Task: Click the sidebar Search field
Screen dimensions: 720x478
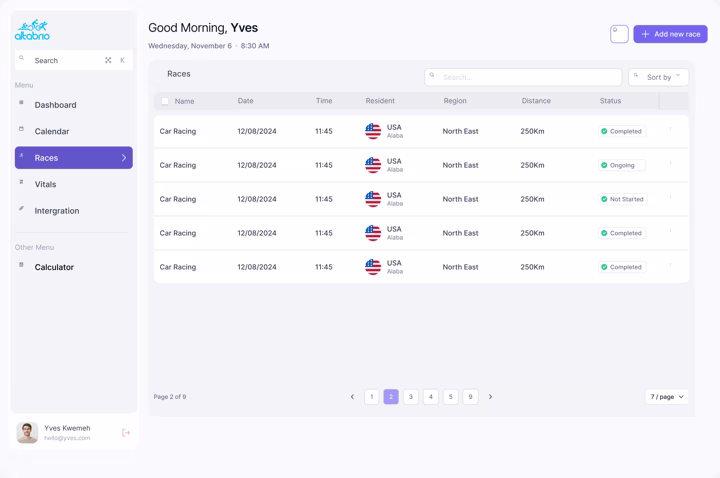Action: click(74, 60)
